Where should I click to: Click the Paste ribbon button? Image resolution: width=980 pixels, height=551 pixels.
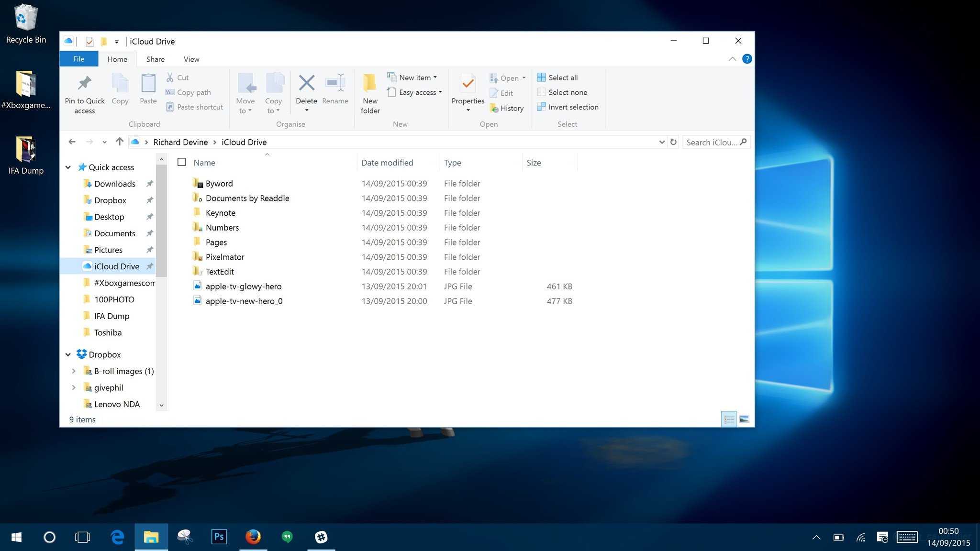[x=148, y=89]
